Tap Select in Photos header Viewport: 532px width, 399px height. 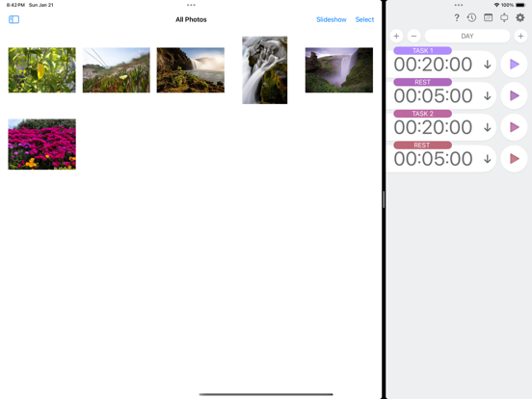(364, 19)
